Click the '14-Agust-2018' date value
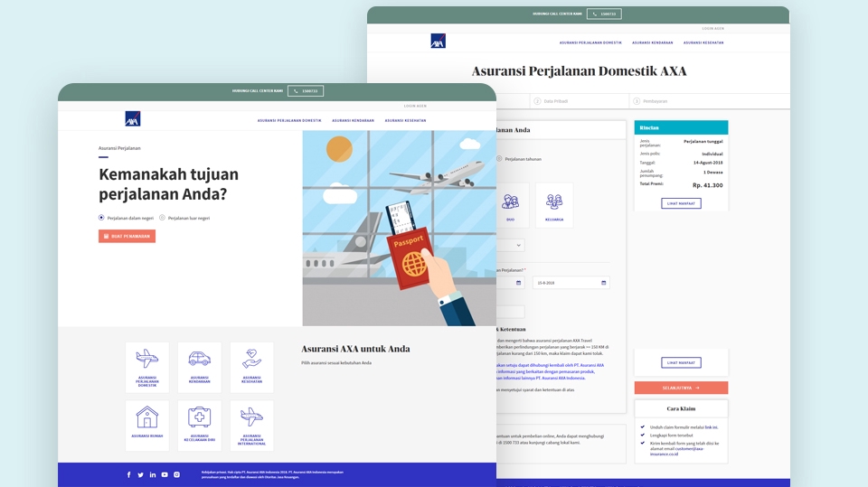The image size is (868, 487). pyautogui.click(x=708, y=163)
